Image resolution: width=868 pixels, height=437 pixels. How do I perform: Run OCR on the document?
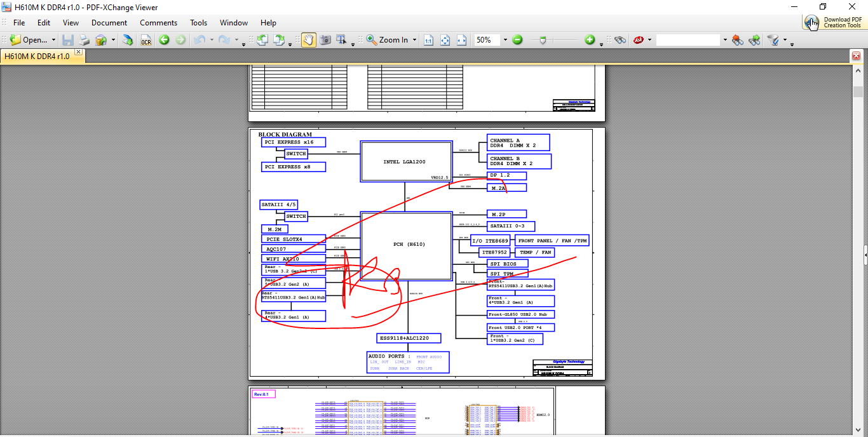(x=146, y=40)
